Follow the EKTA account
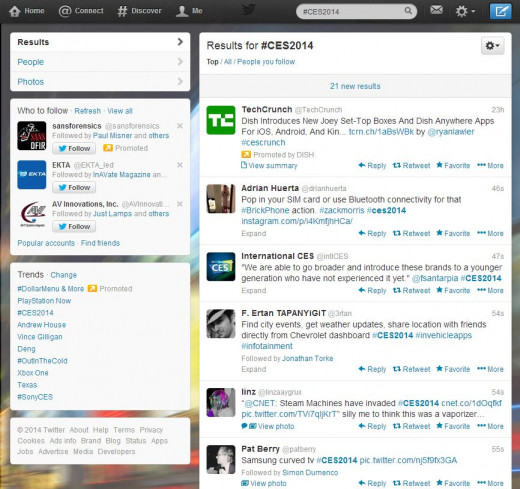The image size is (520, 489). pyautogui.click(x=74, y=187)
